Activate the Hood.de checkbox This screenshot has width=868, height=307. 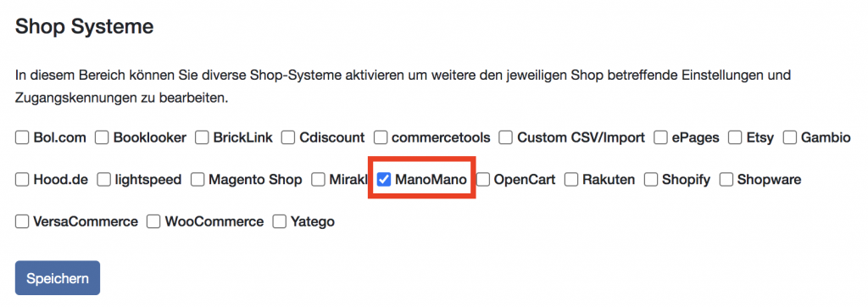pos(22,180)
